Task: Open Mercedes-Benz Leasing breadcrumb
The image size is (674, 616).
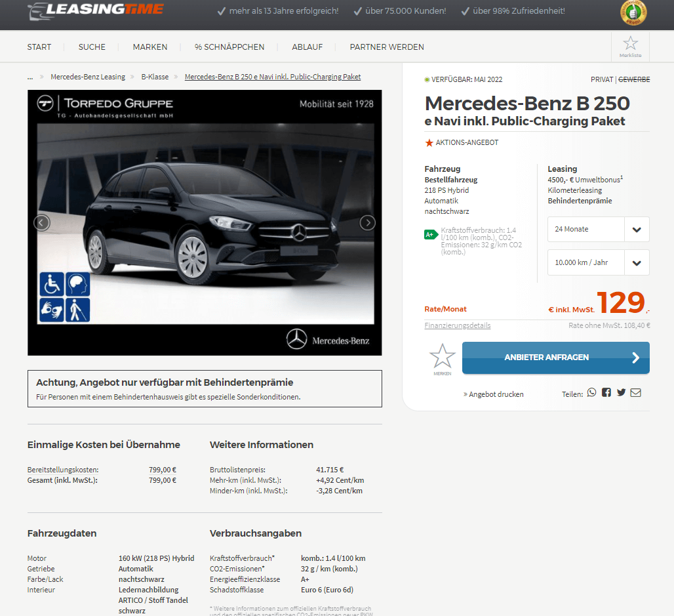Action: 88,77
